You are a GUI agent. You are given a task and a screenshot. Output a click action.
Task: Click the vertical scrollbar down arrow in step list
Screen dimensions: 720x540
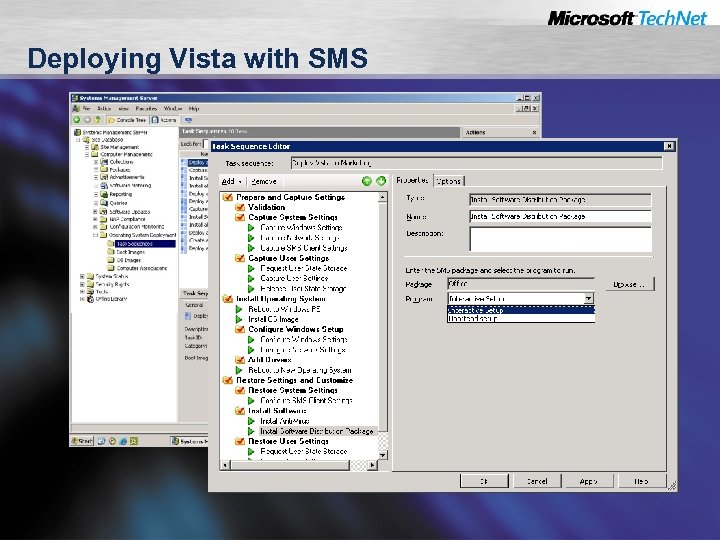point(382,455)
